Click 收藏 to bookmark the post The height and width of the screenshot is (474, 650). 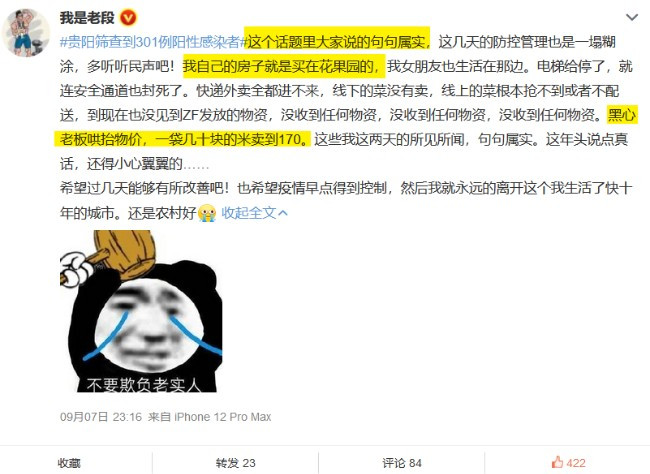[69, 463]
